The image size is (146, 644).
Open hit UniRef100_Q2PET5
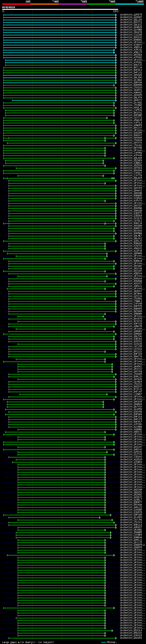131,15
